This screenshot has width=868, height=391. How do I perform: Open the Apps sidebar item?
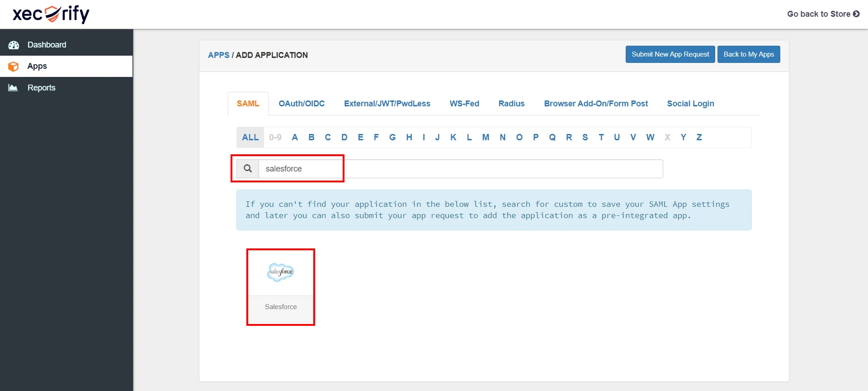[66, 66]
